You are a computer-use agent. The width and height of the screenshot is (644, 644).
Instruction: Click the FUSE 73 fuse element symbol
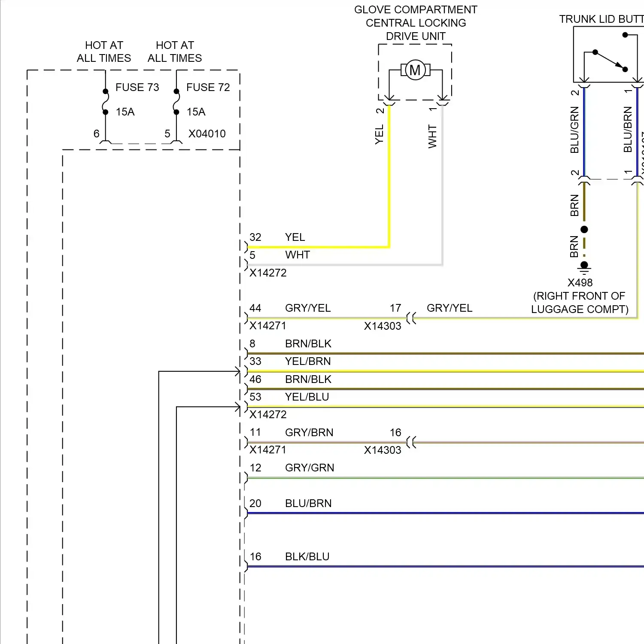click(x=105, y=102)
